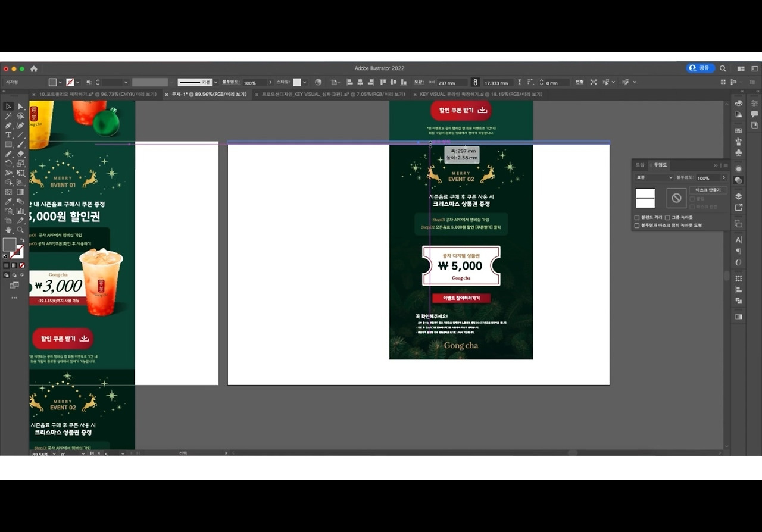This screenshot has height=532, width=762.
Task: Click the stroke swatch in control bar
Action: [x=70, y=82]
